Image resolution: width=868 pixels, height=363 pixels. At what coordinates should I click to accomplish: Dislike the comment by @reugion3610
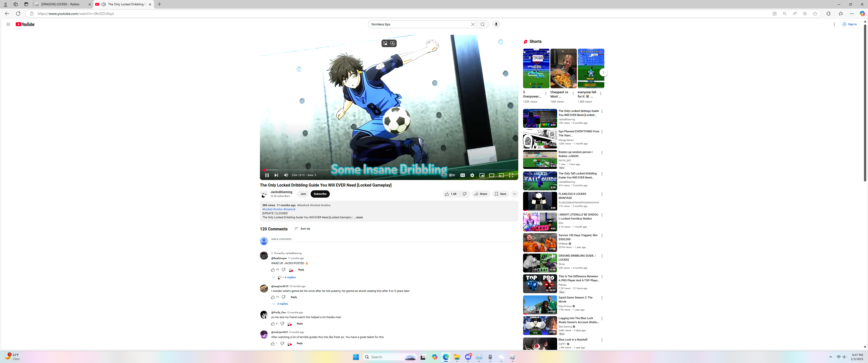click(x=283, y=297)
